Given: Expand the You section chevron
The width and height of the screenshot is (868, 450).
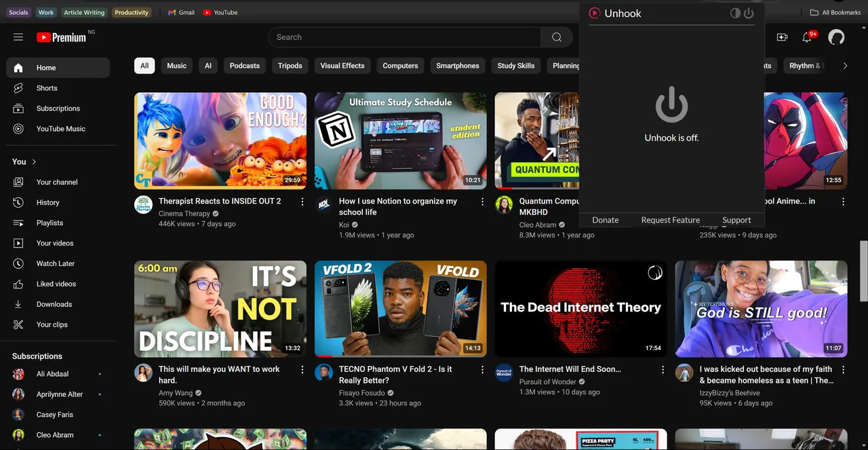Looking at the screenshot, I should click(x=34, y=162).
